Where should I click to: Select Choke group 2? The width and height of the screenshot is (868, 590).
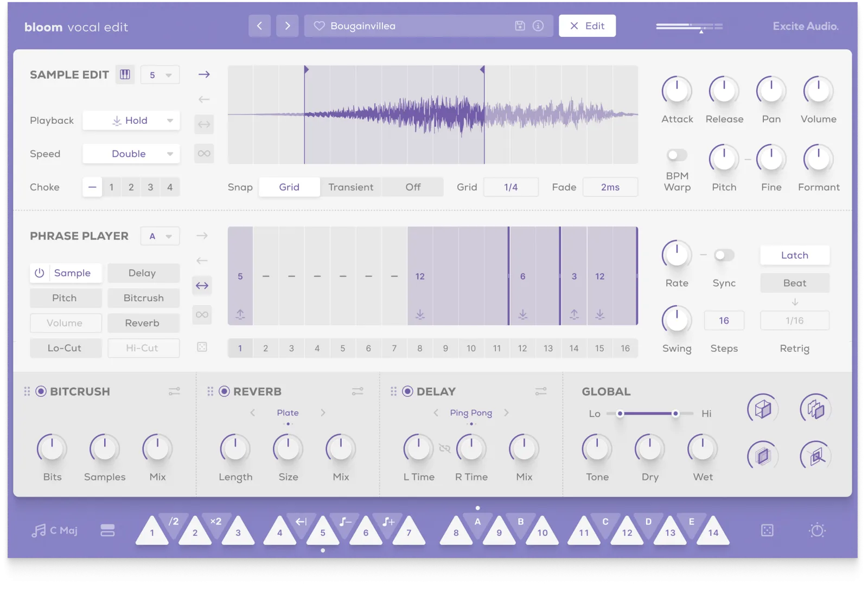(x=131, y=187)
